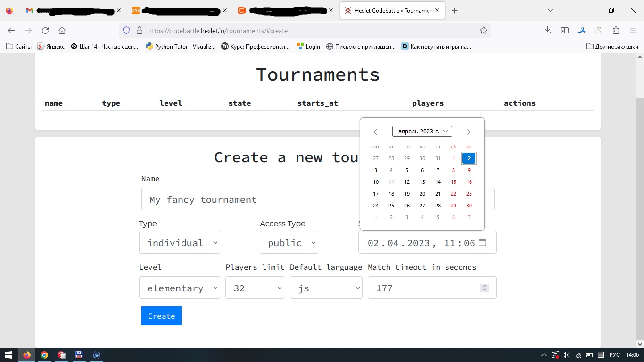Open the downloads panel in Firefox toolbar

pyautogui.click(x=547, y=30)
